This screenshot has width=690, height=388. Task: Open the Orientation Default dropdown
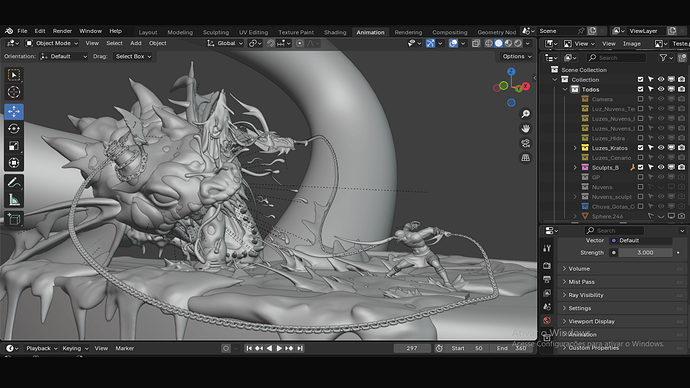pos(63,56)
